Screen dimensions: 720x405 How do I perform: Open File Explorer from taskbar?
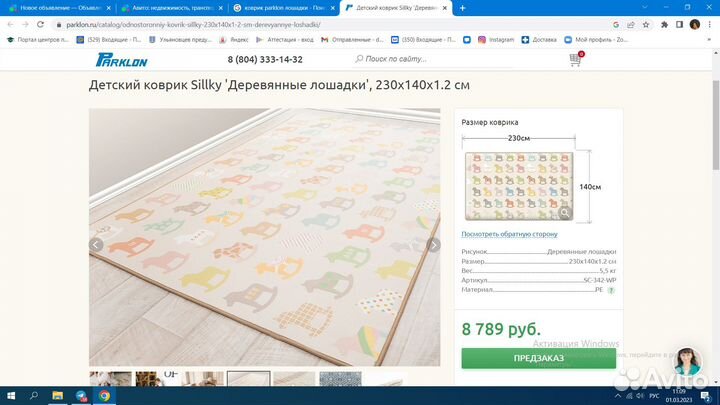[57, 396]
